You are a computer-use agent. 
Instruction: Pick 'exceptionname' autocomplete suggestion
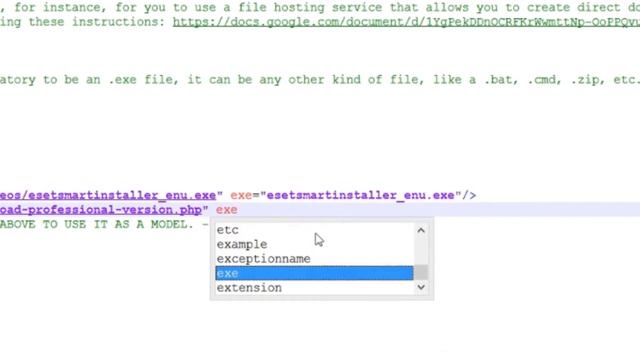[x=314, y=259]
